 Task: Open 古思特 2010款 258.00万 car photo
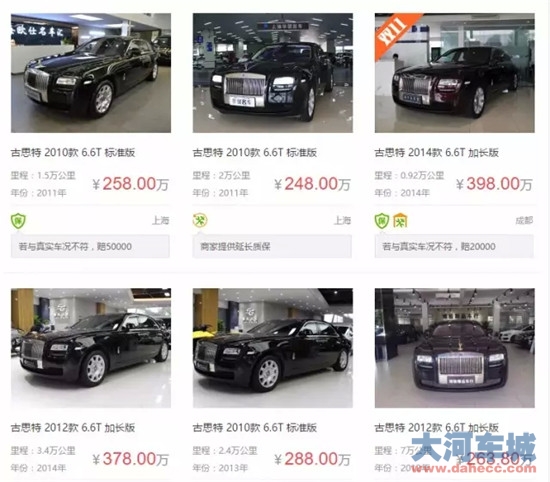click(91, 73)
